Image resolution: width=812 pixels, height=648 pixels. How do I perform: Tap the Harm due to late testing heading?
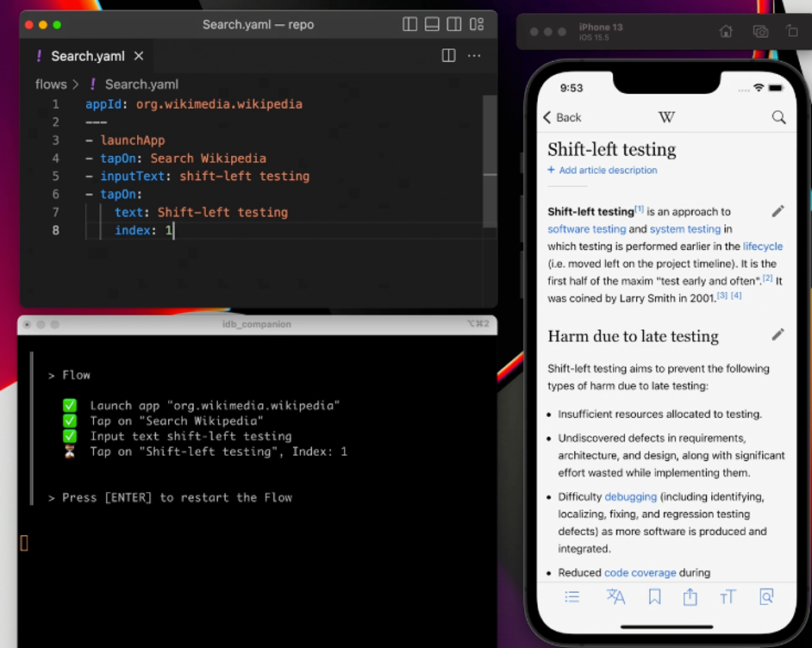[x=633, y=336]
